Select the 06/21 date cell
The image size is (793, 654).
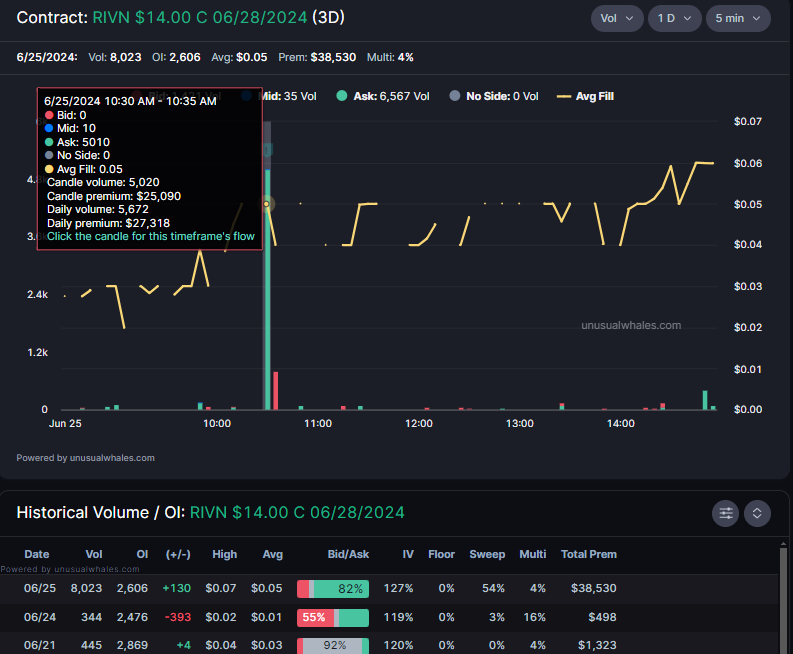(40, 645)
